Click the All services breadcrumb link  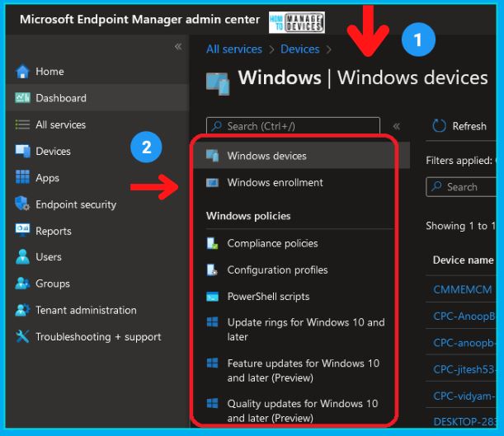(x=234, y=49)
